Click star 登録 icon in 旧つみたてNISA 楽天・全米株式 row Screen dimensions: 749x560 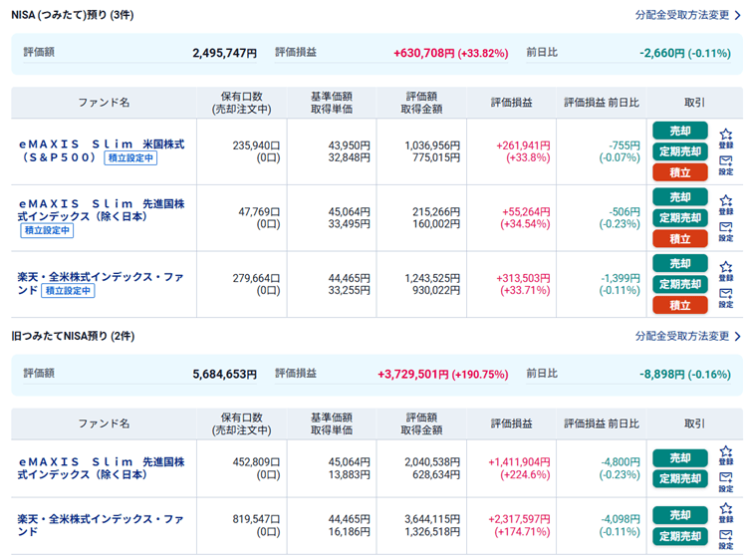coord(725,513)
